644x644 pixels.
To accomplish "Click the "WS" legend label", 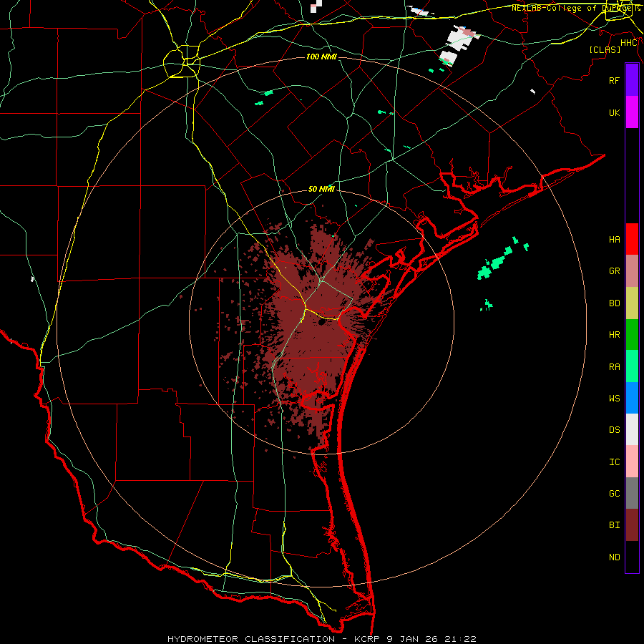I will click(x=614, y=398).
